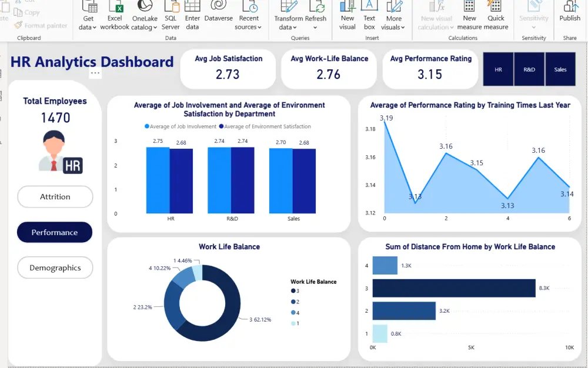This screenshot has height=368, width=588.
Task: Go to the Attrition page
Action: tap(55, 197)
